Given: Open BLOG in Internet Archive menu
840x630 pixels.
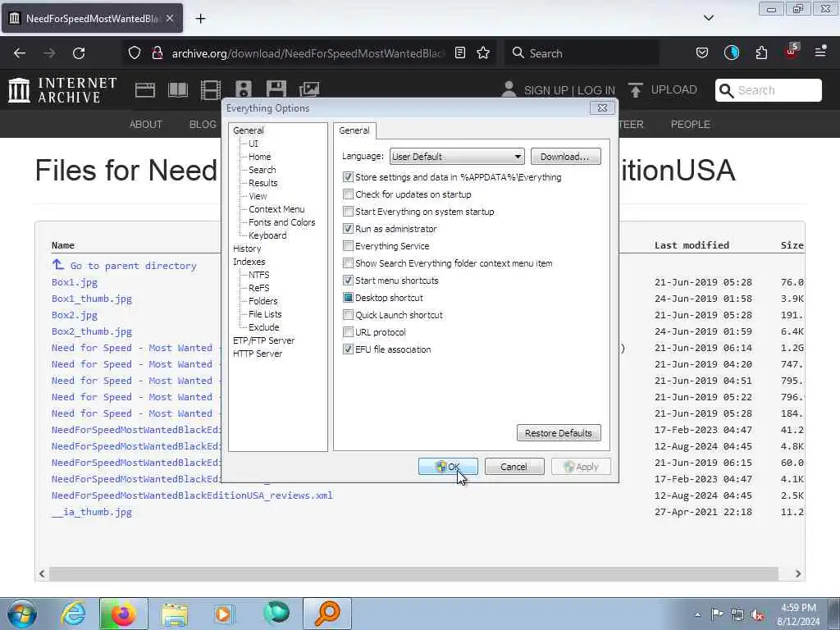Looking at the screenshot, I should (x=203, y=125).
